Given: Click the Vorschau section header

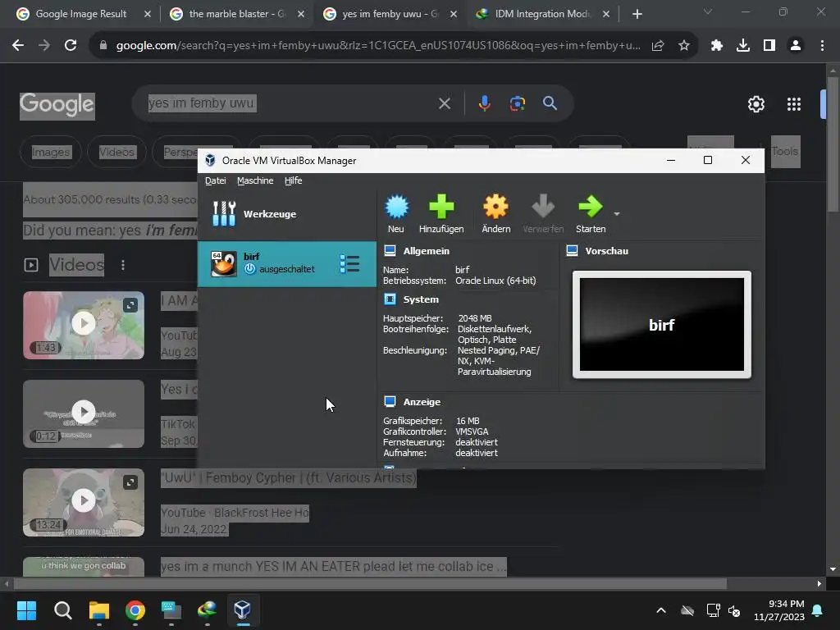Looking at the screenshot, I should (x=606, y=251).
